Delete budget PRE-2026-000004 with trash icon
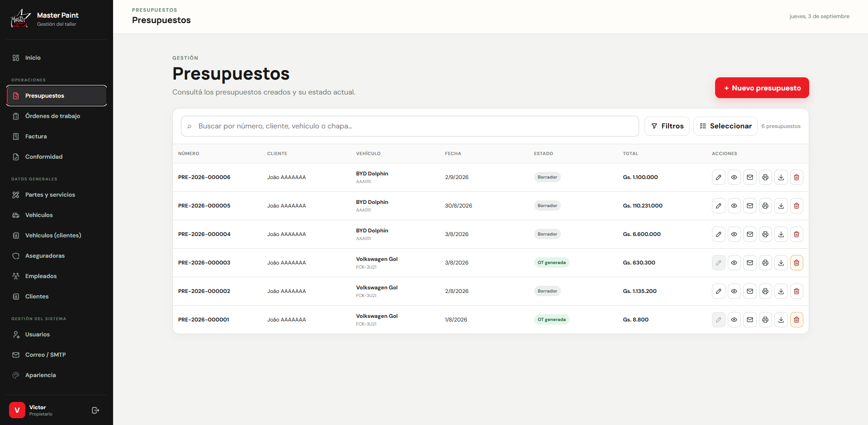This screenshot has width=868, height=425. (797, 234)
